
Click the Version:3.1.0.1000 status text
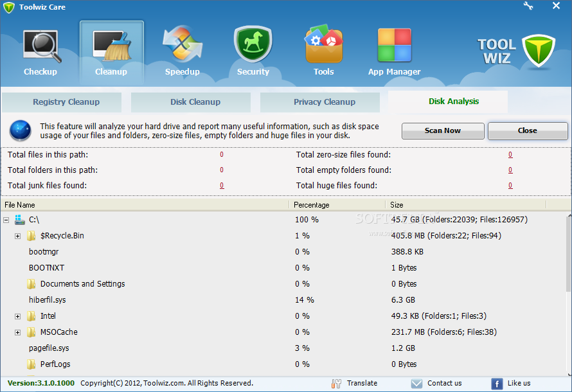41,383
